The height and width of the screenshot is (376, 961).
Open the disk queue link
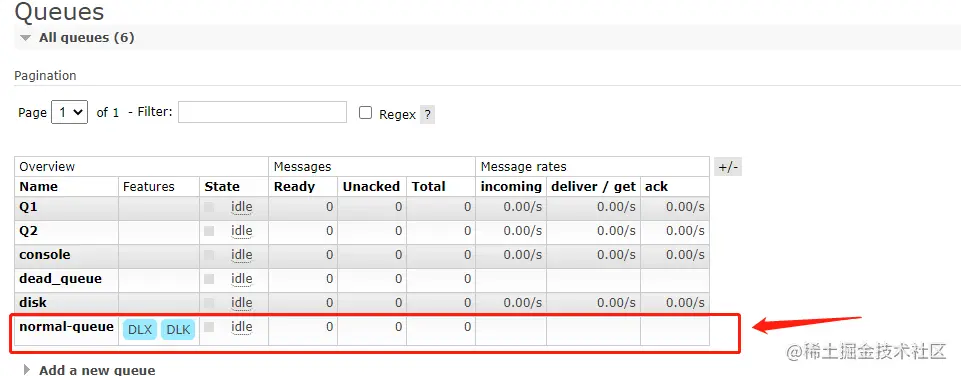pos(33,302)
